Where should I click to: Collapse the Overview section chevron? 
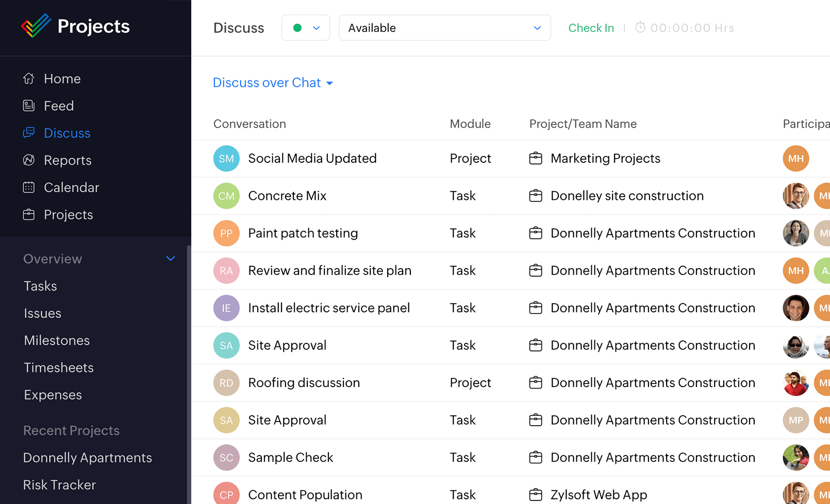[171, 259]
